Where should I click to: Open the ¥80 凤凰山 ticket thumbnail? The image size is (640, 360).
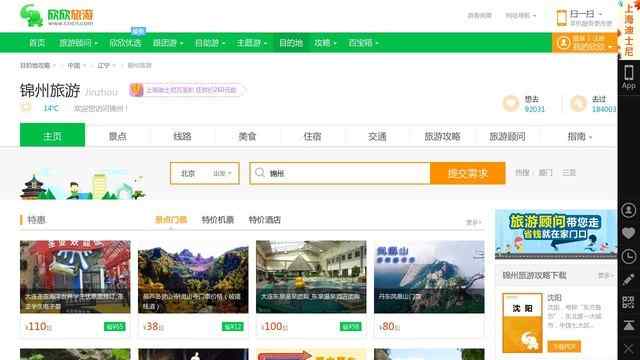[429, 277]
